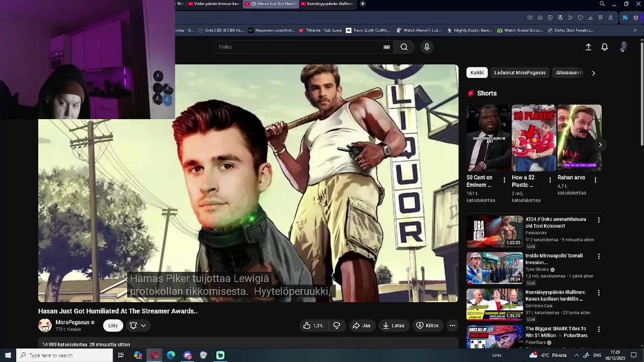This screenshot has width=644, height=362.
Task: Click the taskbar weather '-6°C Pilvistä' widget
Action: [548, 355]
